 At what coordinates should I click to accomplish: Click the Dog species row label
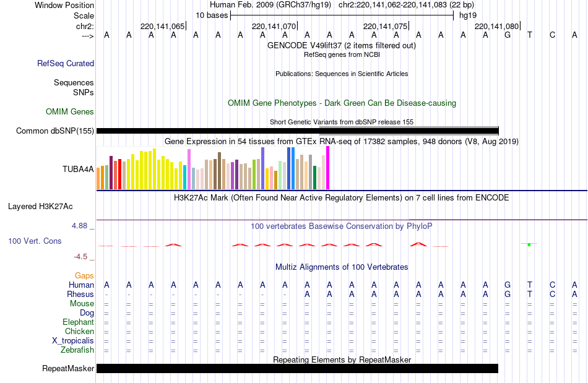87,313
